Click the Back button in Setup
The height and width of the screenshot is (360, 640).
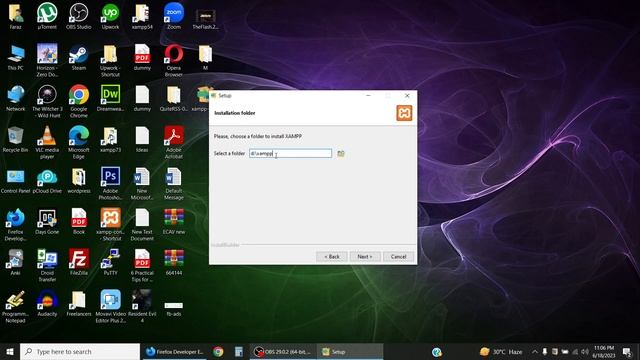[332, 257]
